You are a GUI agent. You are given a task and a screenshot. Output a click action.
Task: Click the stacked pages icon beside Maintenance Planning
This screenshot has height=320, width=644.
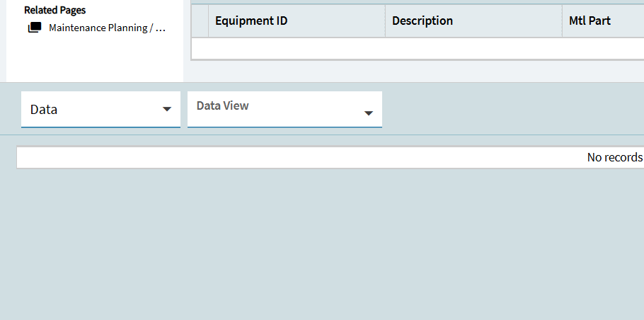click(x=34, y=28)
